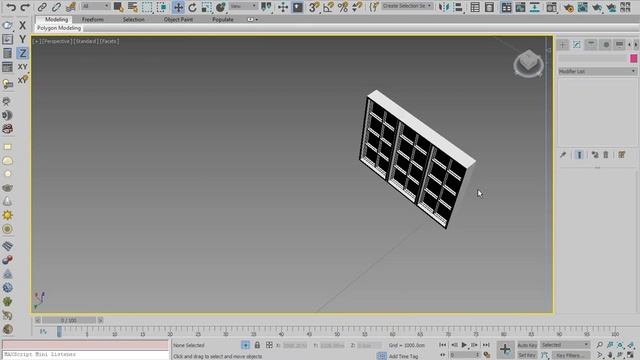This screenshot has width=640, height=360.
Task: Click the Render Production teapot icon
Action: tap(597, 7)
